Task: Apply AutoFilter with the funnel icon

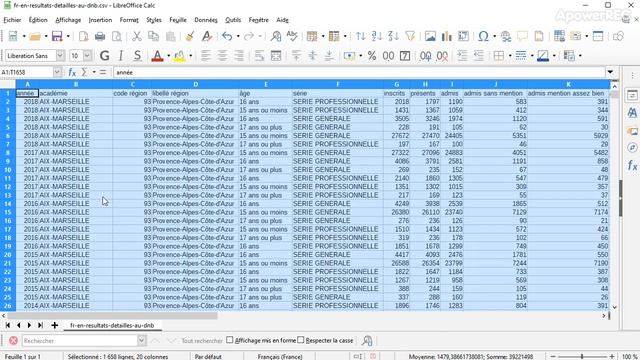Action: 410,37
